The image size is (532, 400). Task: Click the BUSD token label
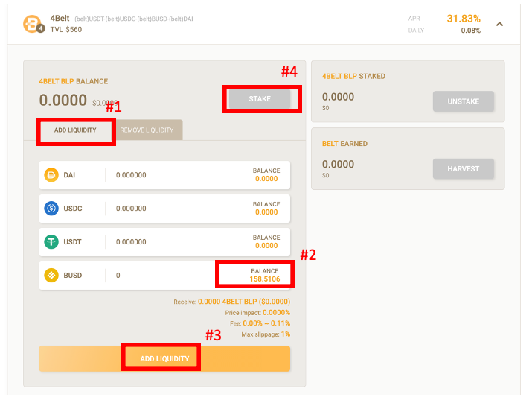73,275
